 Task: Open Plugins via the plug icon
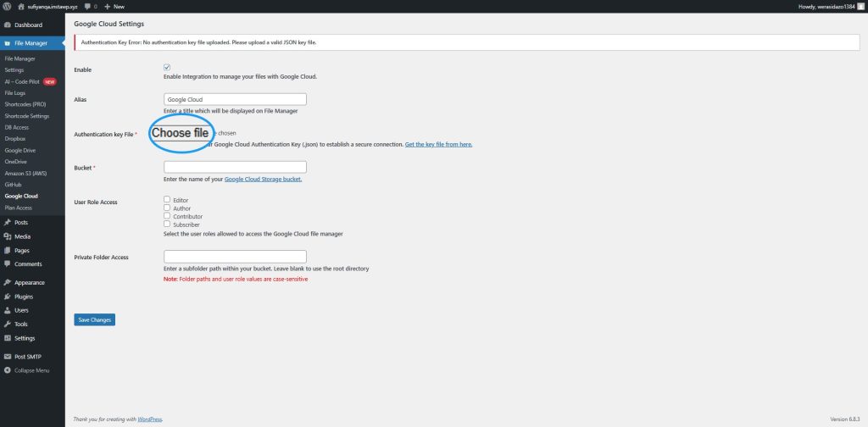(7, 297)
